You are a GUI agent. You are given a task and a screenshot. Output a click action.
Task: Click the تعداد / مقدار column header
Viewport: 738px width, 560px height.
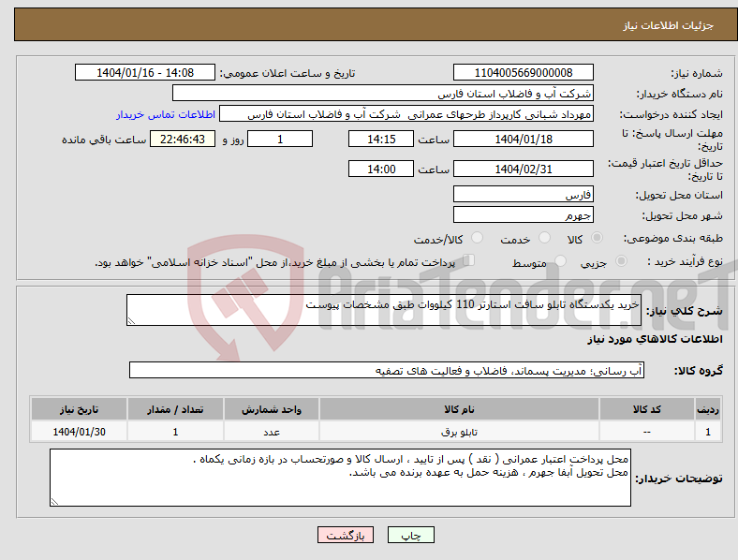(175, 409)
